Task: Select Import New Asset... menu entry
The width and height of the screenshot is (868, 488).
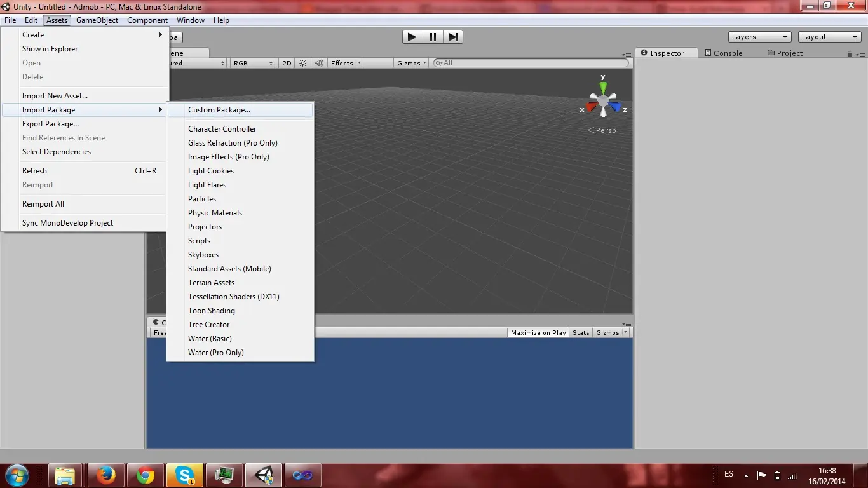Action: click(85, 96)
